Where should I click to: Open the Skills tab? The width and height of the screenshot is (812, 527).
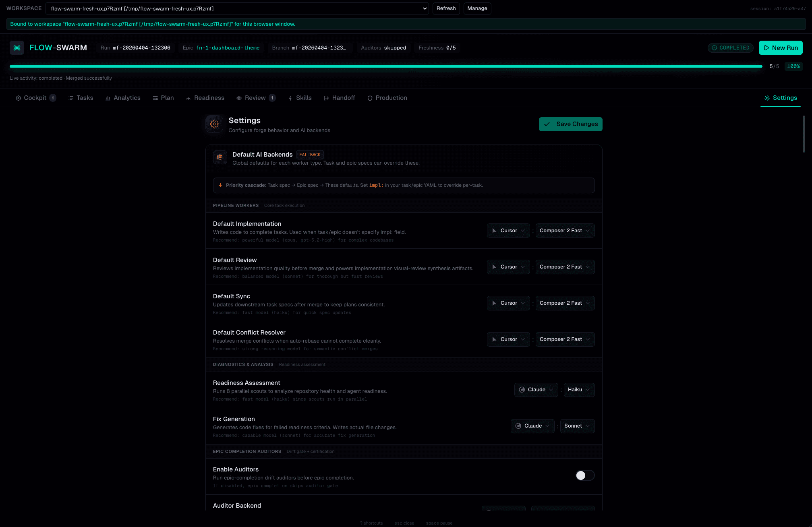click(300, 98)
